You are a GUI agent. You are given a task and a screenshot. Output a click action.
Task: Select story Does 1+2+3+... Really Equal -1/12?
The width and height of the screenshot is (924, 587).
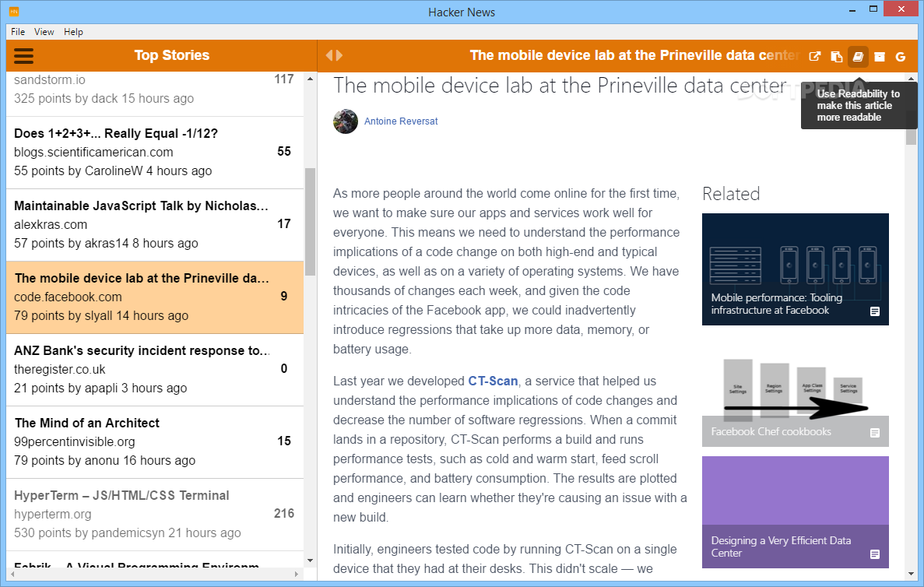tap(155, 153)
